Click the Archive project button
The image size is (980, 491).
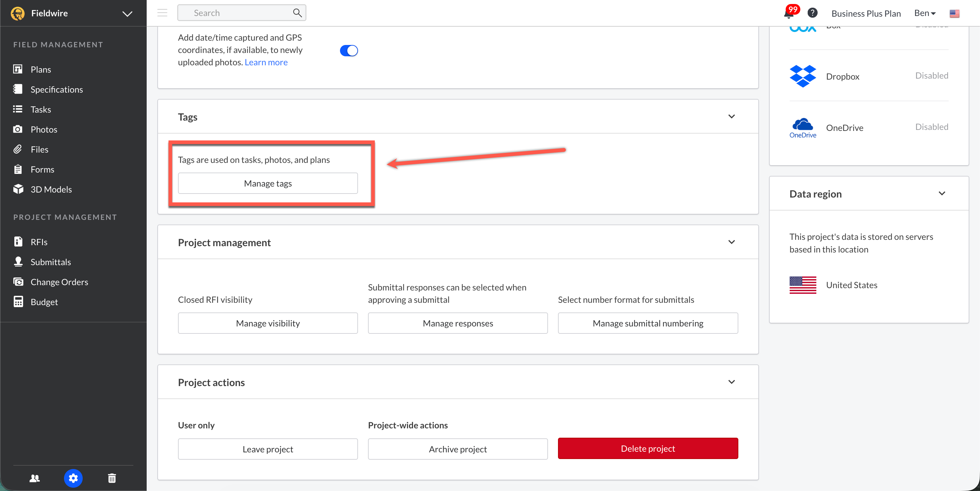pos(458,449)
